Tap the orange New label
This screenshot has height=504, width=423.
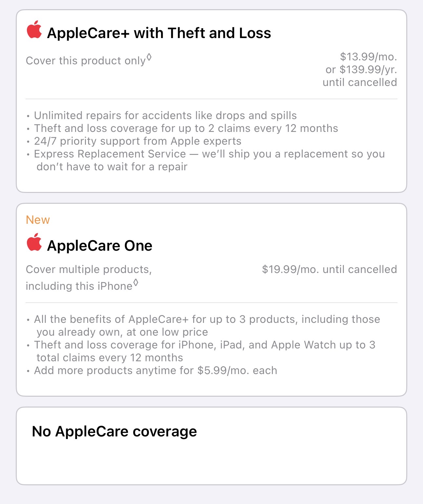[38, 220]
